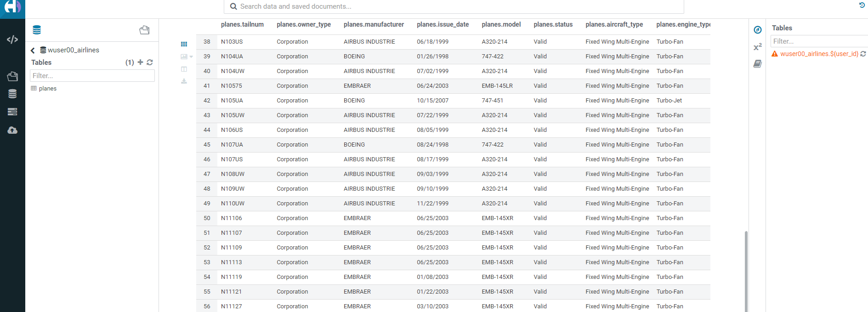Focus the left Tables Filter field
The width and height of the screenshot is (868, 312).
pyautogui.click(x=92, y=76)
